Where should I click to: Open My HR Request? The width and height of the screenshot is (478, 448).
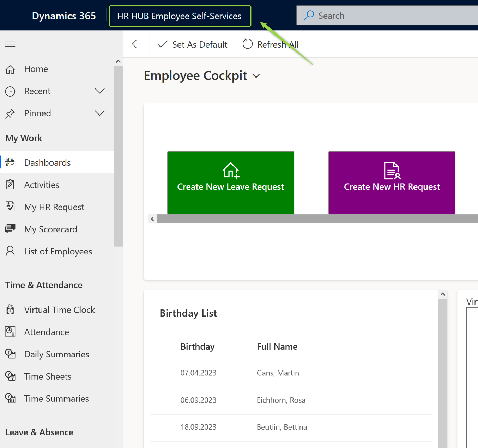click(54, 207)
